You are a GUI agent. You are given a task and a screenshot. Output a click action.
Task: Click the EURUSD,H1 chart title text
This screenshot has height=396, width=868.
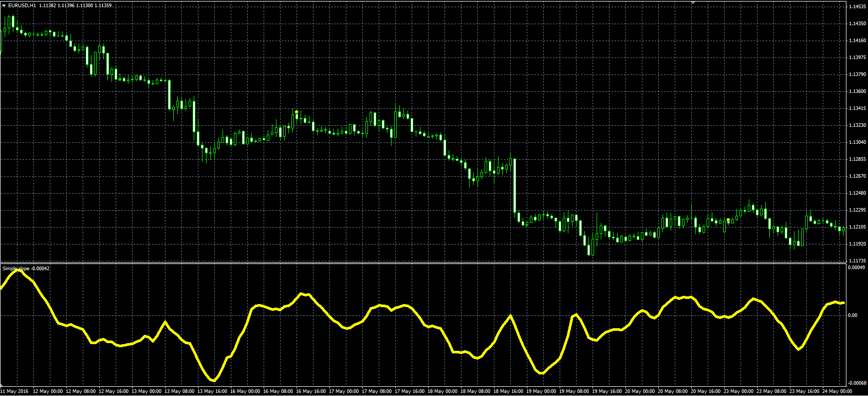[22, 5]
